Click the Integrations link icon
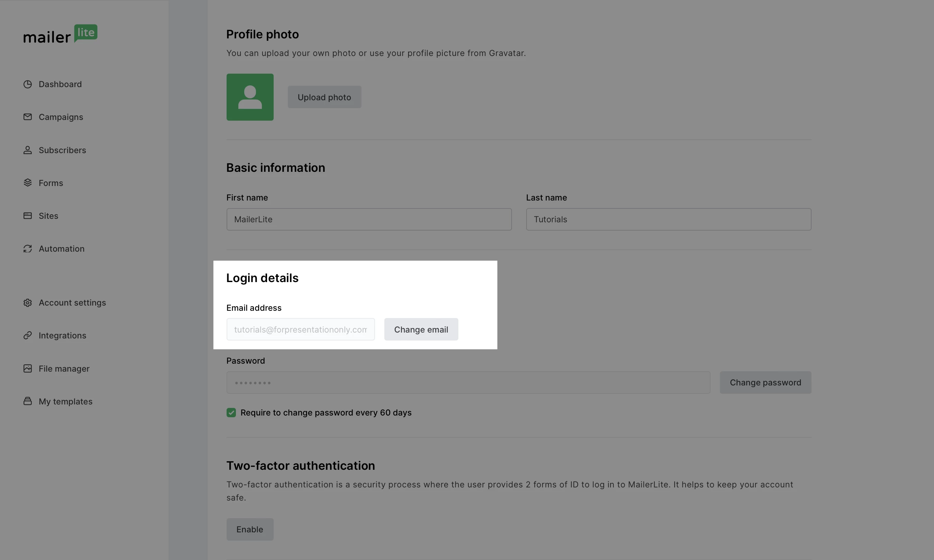 (x=28, y=335)
